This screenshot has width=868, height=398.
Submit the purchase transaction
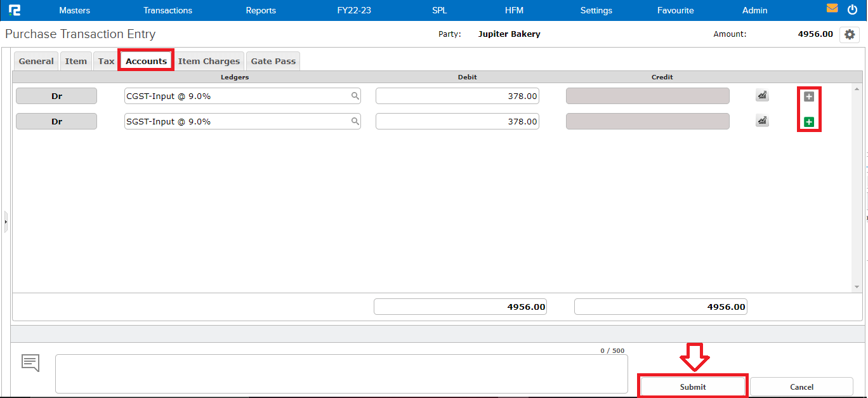[x=692, y=387]
